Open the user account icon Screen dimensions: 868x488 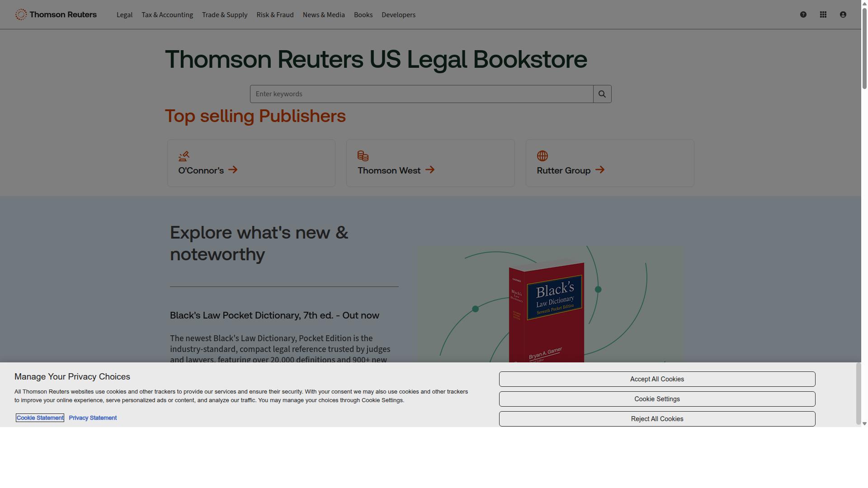click(843, 14)
